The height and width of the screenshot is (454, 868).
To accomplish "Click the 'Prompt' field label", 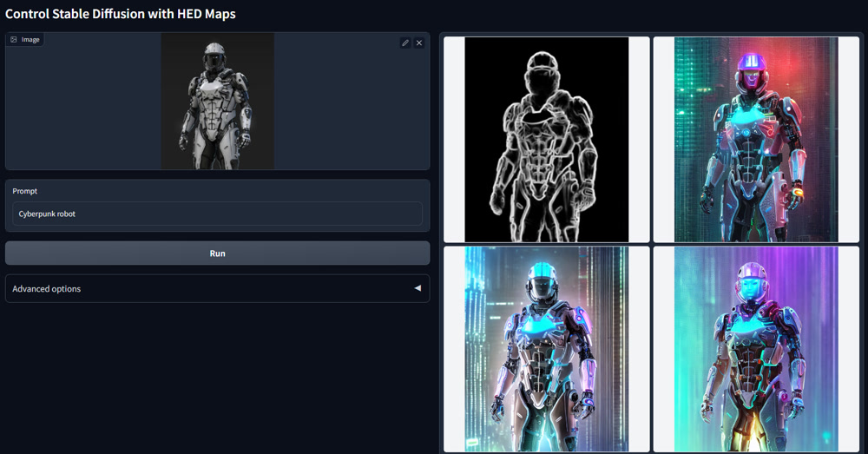I will click(x=24, y=191).
